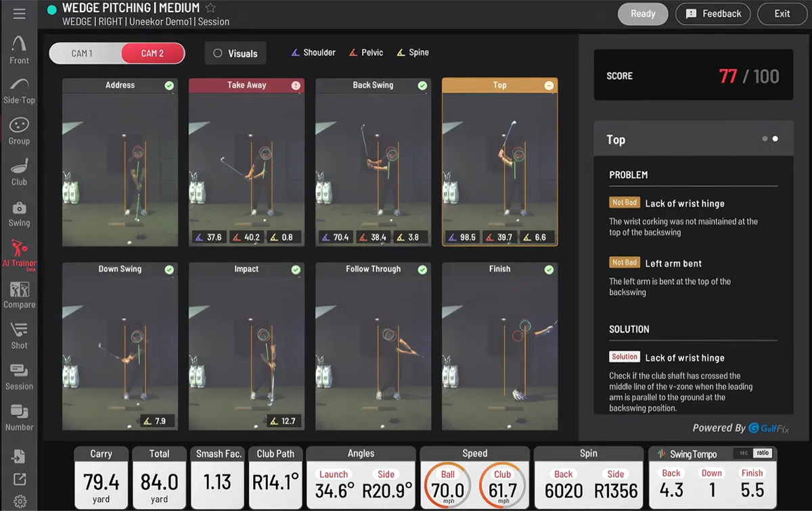
Task: Open the settings gear icon
Action: [20, 502]
